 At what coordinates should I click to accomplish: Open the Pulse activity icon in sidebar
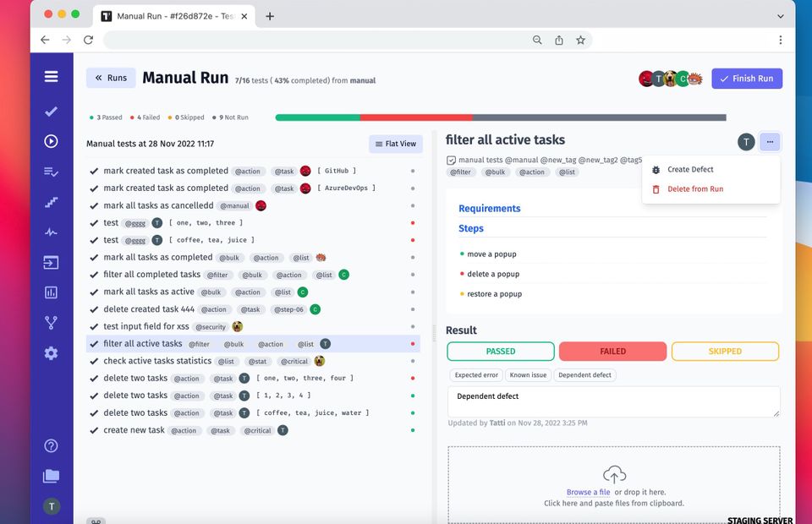click(x=51, y=232)
